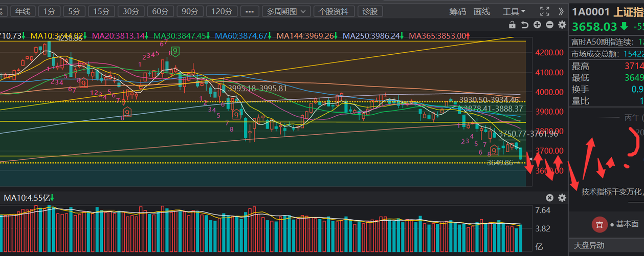Click current price 3658.03
The height and width of the screenshot is (256, 644).
pyautogui.click(x=594, y=27)
